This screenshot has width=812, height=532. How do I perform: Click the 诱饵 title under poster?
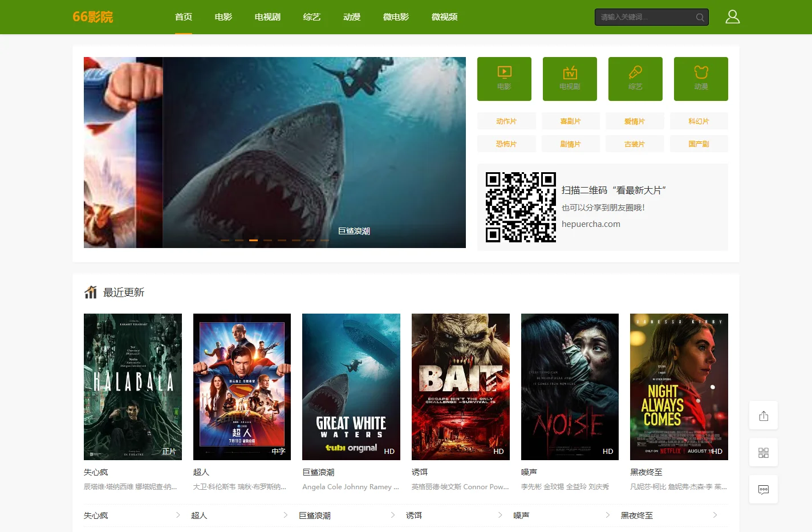pos(420,472)
